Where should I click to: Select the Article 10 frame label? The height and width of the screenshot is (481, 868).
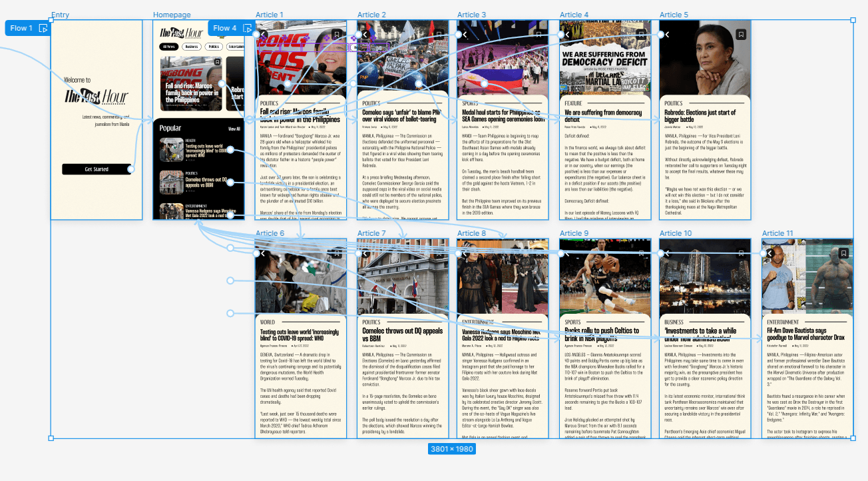[676, 233]
